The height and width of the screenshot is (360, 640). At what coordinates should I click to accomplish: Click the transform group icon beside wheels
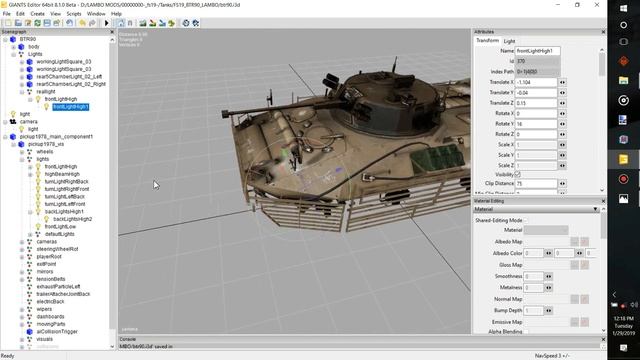pos(29,151)
